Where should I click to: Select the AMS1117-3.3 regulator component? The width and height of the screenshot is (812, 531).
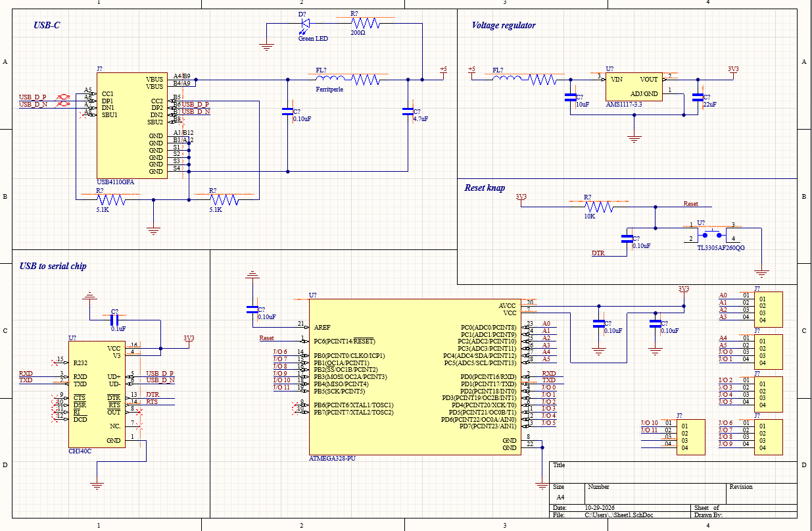[633, 86]
